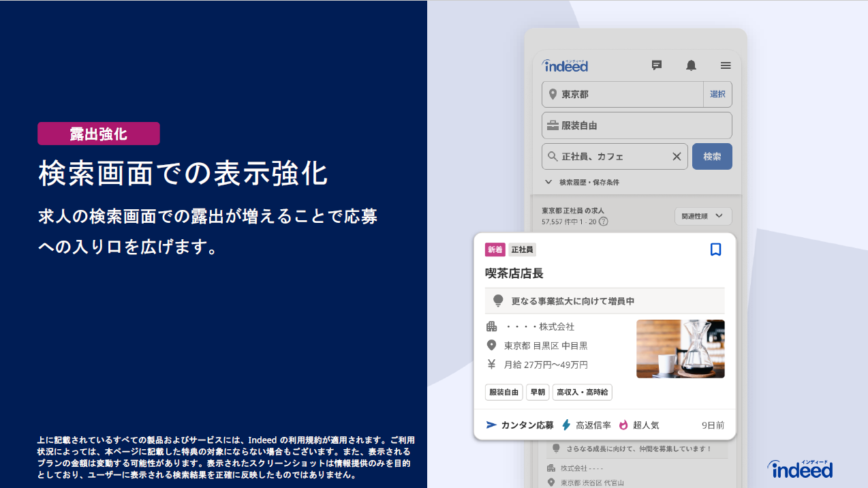Click the company building icon beside 株式会社
The image size is (868, 488).
[491, 326]
